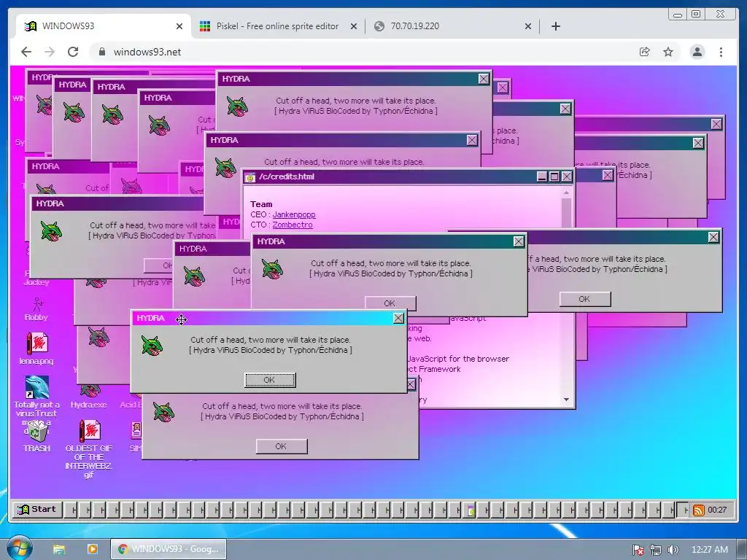The height and width of the screenshot is (560, 747).
Task: Reload the windows93.net page
Action: pyautogui.click(x=73, y=52)
